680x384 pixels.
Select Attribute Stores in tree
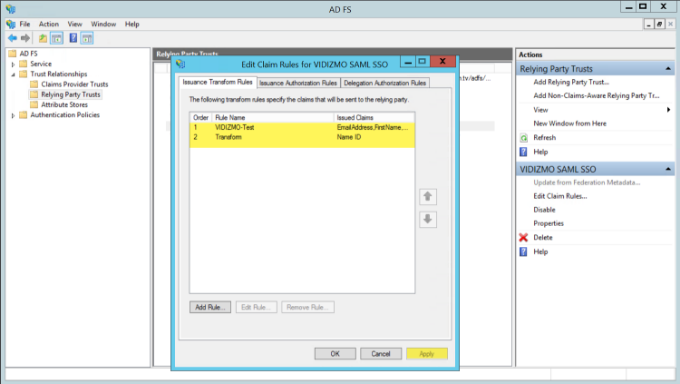pyautogui.click(x=64, y=105)
